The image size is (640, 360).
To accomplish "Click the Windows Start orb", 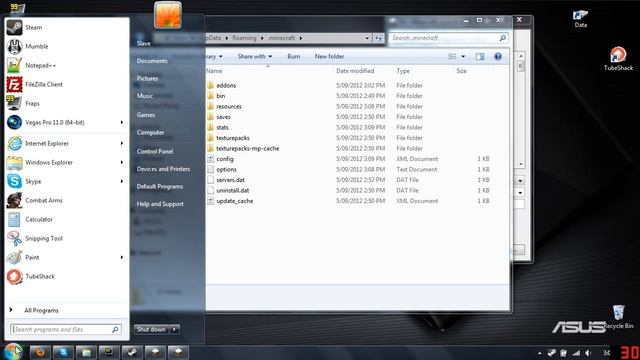I will [13, 351].
